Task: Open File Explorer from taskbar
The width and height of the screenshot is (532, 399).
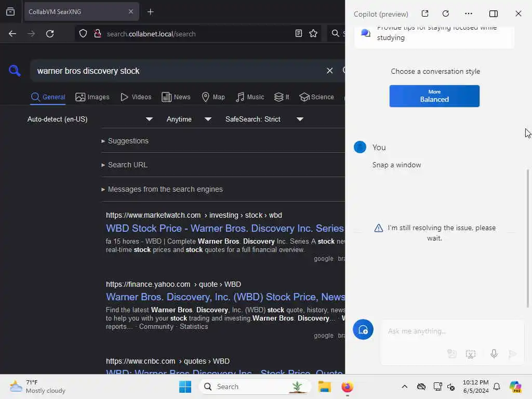Action: [324, 387]
